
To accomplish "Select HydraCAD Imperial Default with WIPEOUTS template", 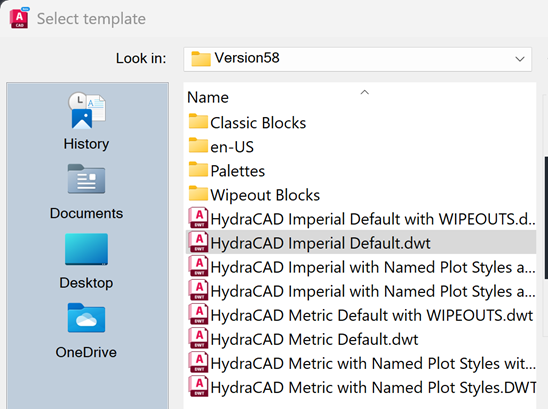I will (361, 219).
